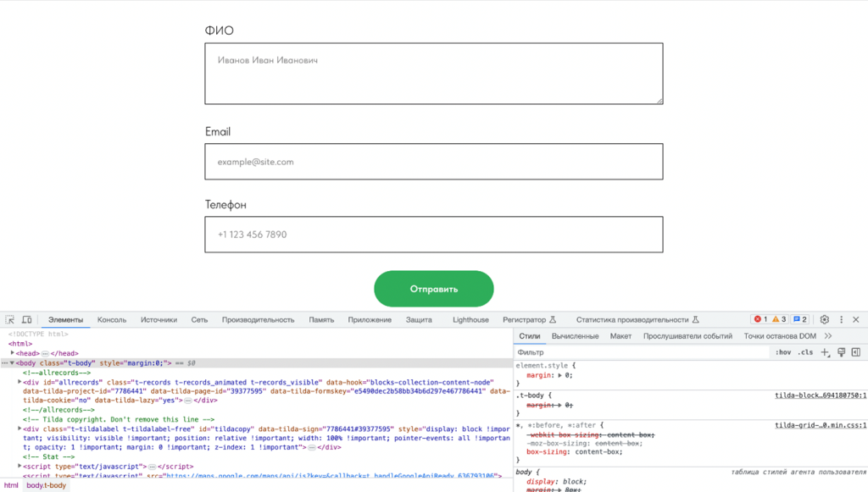
Task: Close the DevTools panel
Action: 856,319
